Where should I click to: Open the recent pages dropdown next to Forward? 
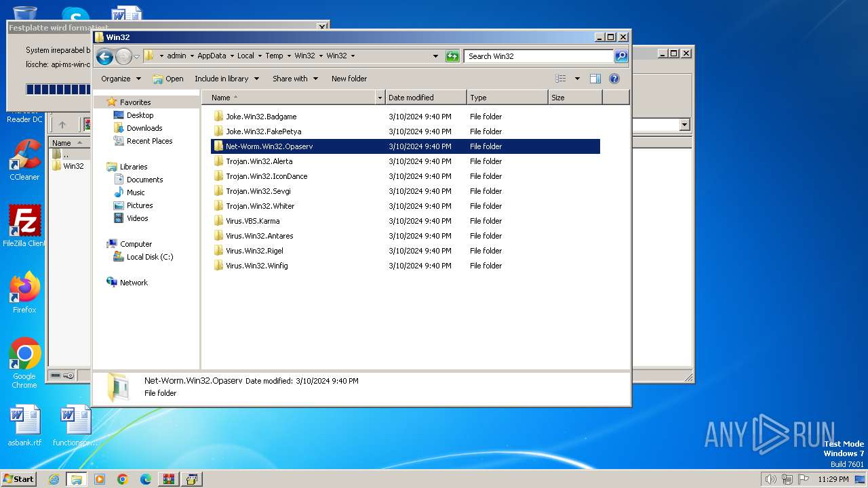pos(136,56)
